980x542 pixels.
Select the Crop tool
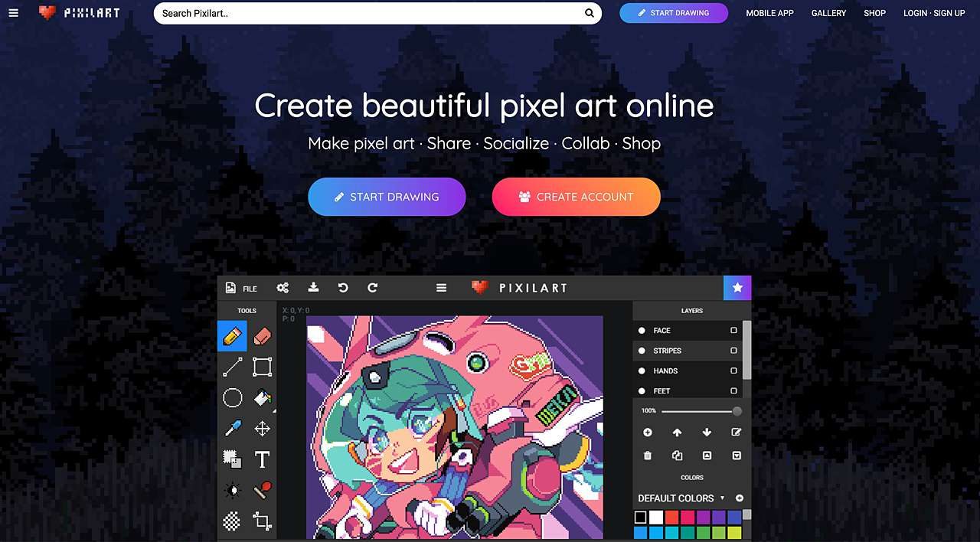pos(262,521)
